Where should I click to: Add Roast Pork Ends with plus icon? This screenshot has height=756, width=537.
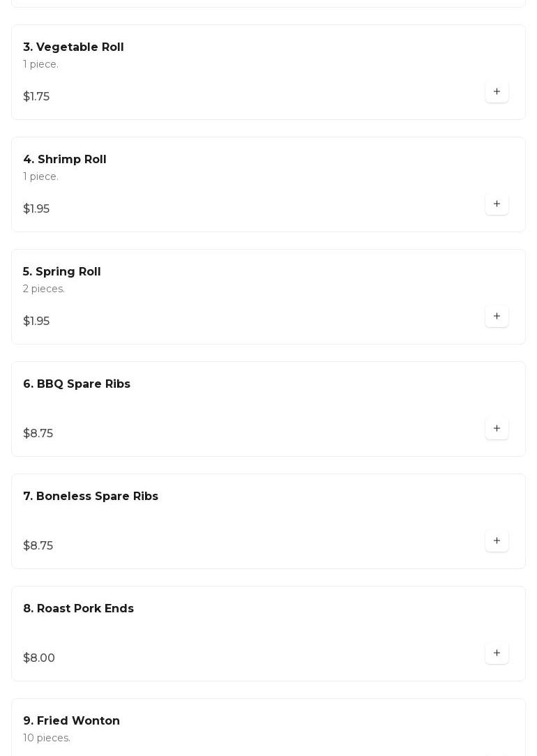pyautogui.click(x=497, y=653)
